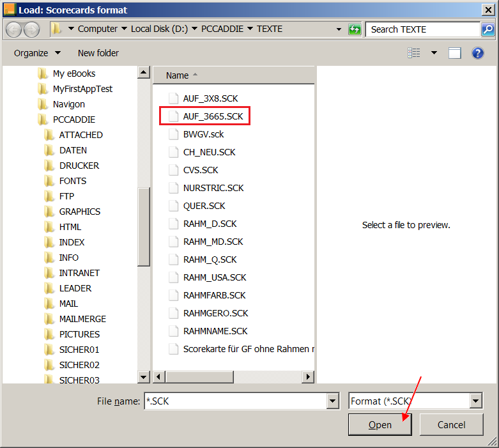Click the AUF_3X8.SCK file icon
Viewport: 499px width, 448px height.
(173, 98)
